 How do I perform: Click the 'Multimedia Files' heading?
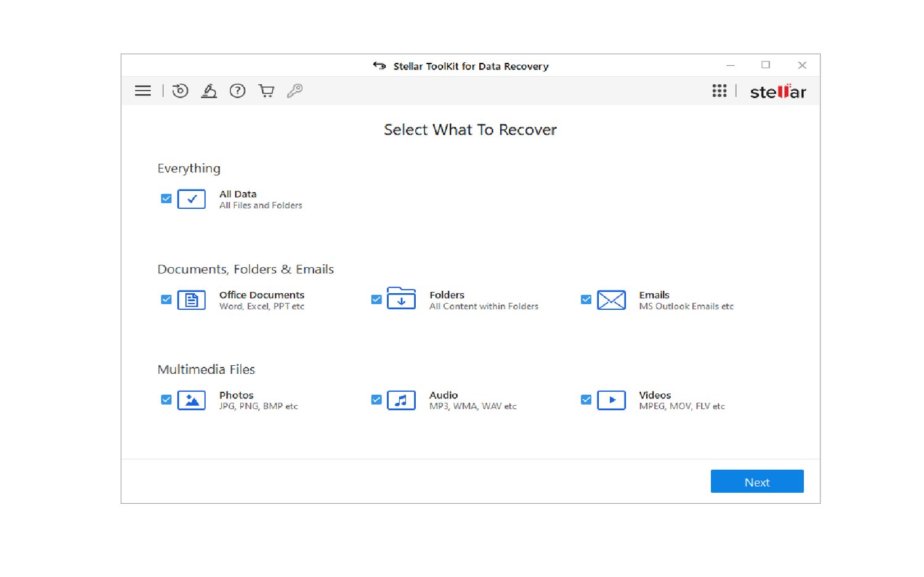(x=206, y=369)
